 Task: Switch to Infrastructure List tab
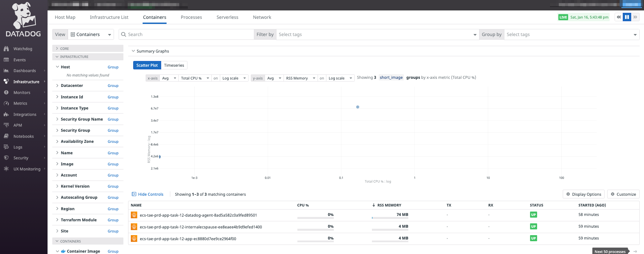pos(109,17)
